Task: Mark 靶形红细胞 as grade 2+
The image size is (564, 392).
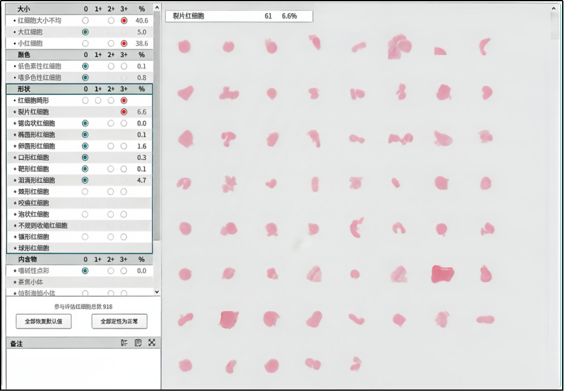Action: (111, 169)
